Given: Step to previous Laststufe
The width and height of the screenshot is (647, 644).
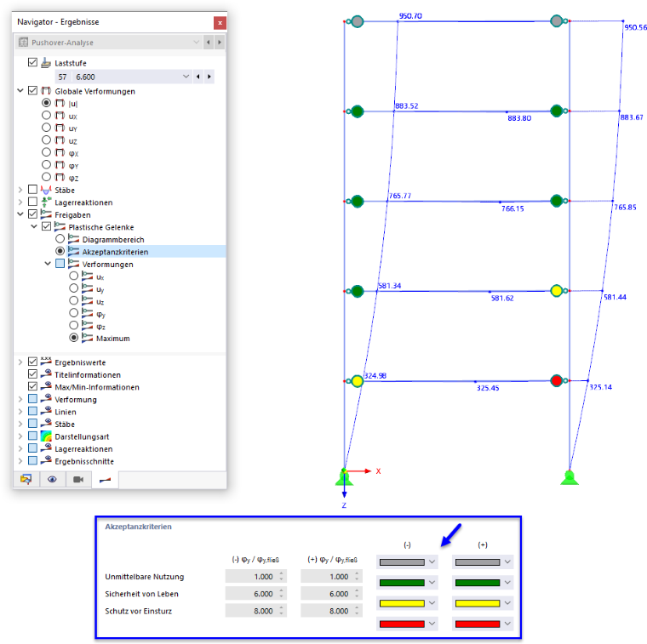Looking at the screenshot, I should [198, 77].
